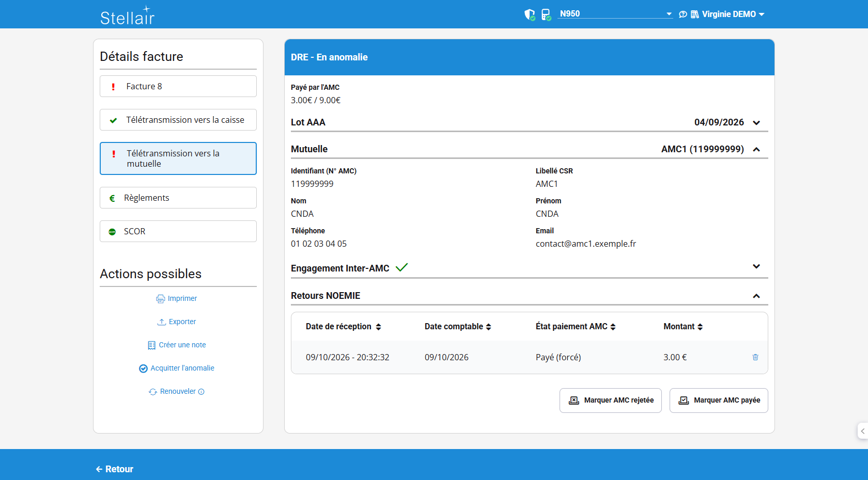This screenshot has width=868, height=480.
Task: Click Acquitter l'anomalie
Action: point(177,368)
